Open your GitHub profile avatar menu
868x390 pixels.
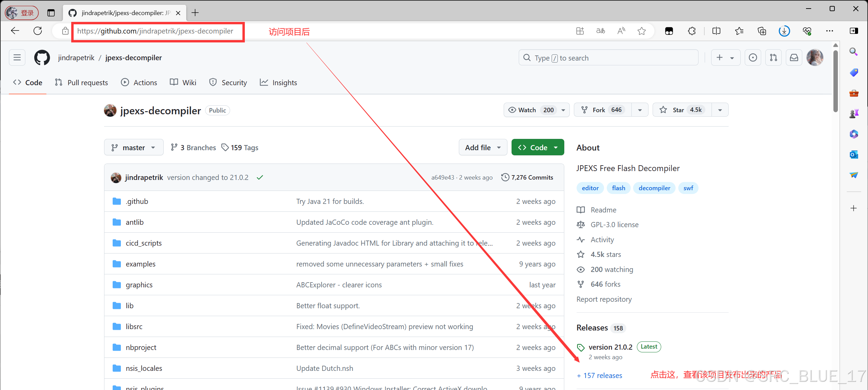pyautogui.click(x=815, y=57)
